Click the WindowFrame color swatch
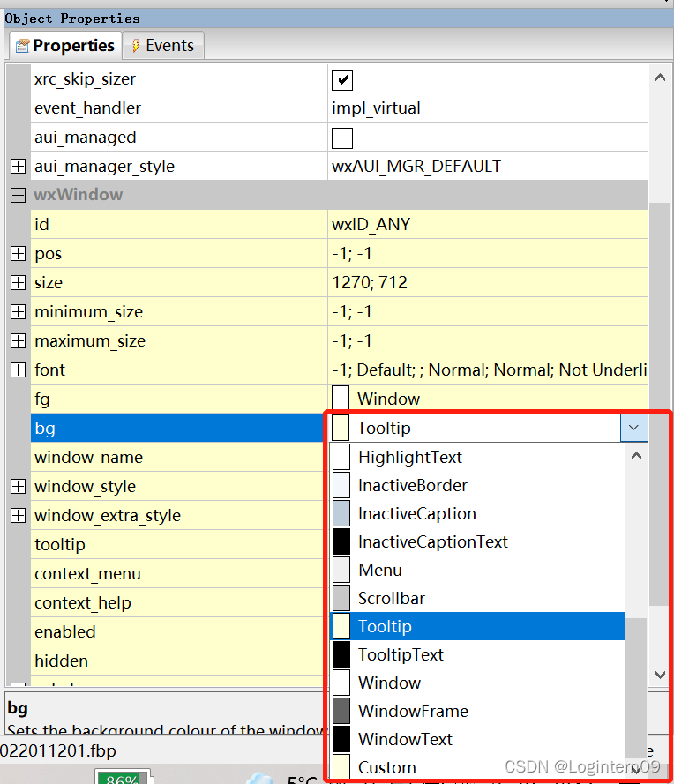Screen dimensions: 674x784 tap(341, 711)
